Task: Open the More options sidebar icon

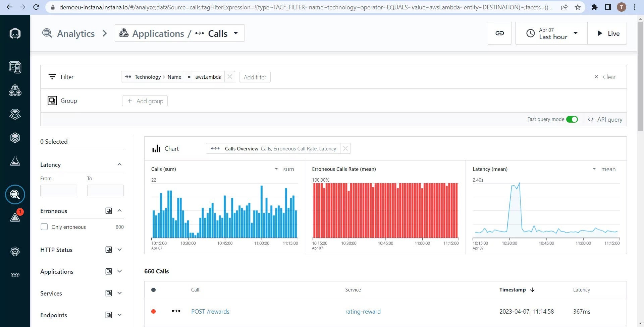Action: [15, 275]
